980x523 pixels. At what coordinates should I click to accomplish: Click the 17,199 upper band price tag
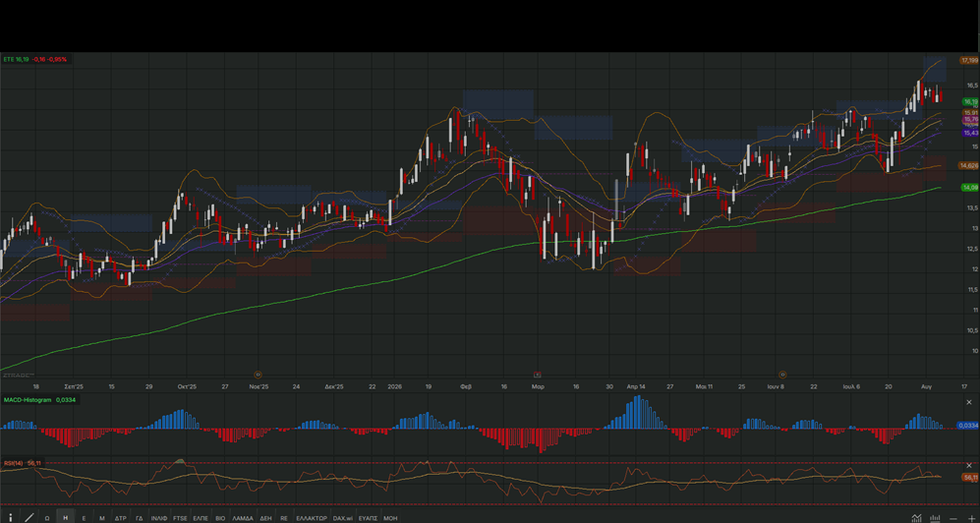click(x=969, y=60)
